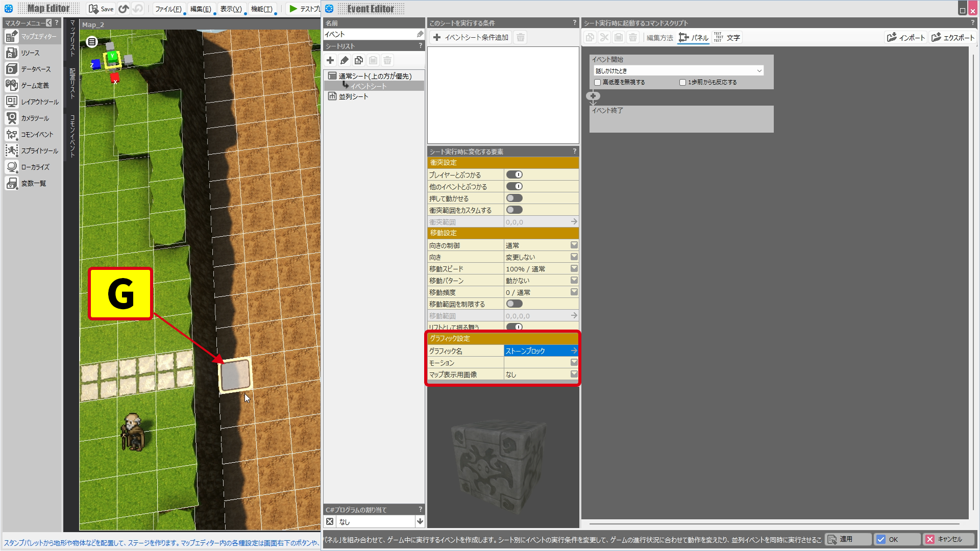Enable 押して動かせる toggle
The height and width of the screenshot is (551, 980).
coord(514,198)
